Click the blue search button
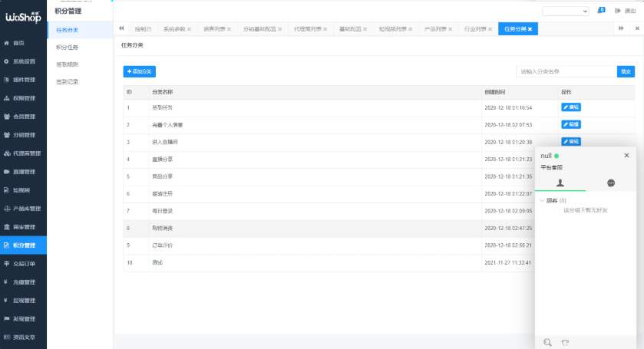The image size is (644, 349). [626, 71]
